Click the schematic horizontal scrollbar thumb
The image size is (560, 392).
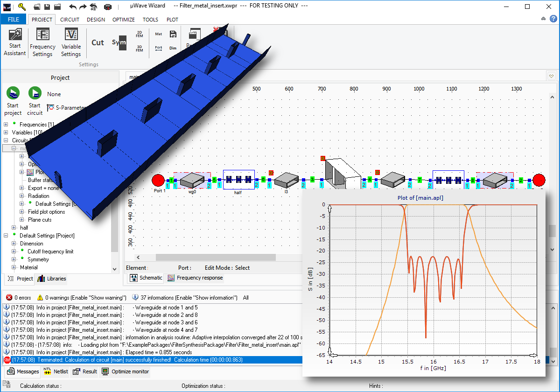coord(216,257)
